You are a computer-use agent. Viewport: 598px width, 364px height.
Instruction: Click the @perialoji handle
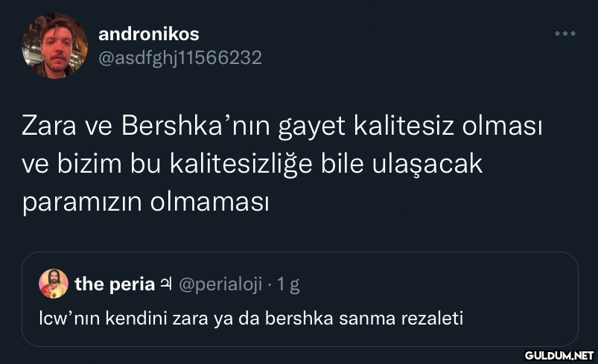[221, 284]
